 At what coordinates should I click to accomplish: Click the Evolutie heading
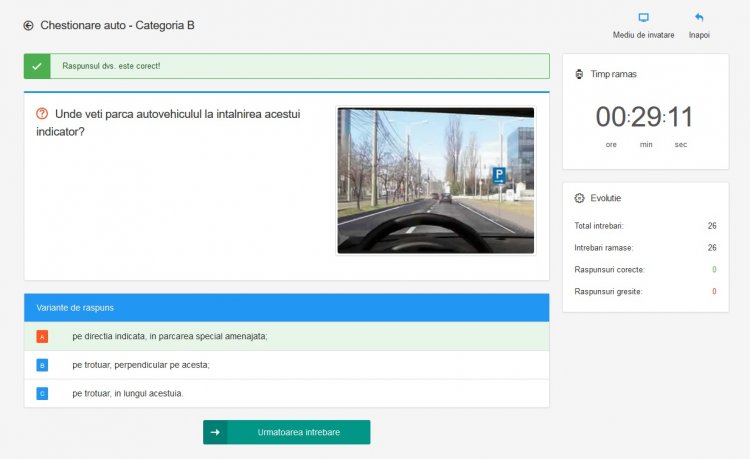point(606,198)
